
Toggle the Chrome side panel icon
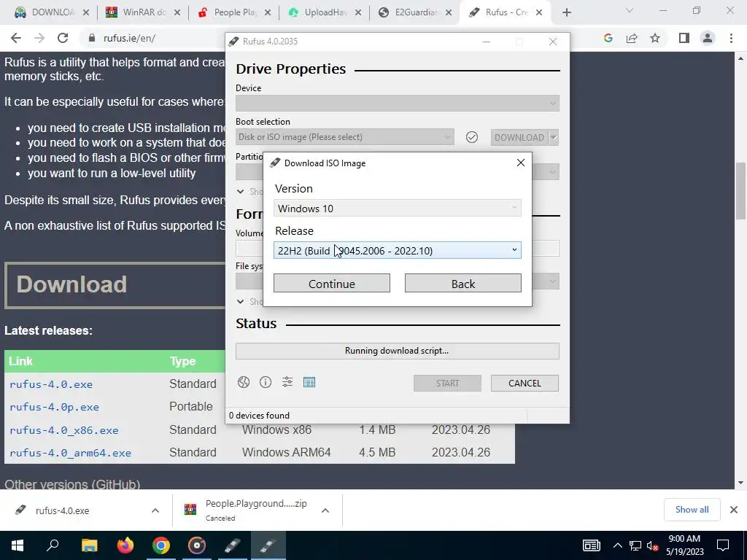[x=684, y=38]
